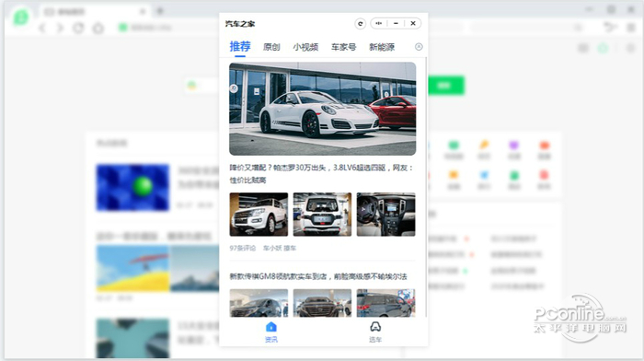644x361 pixels.
Task: Select the 选车 bottom navigation icon
Action: (375, 332)
